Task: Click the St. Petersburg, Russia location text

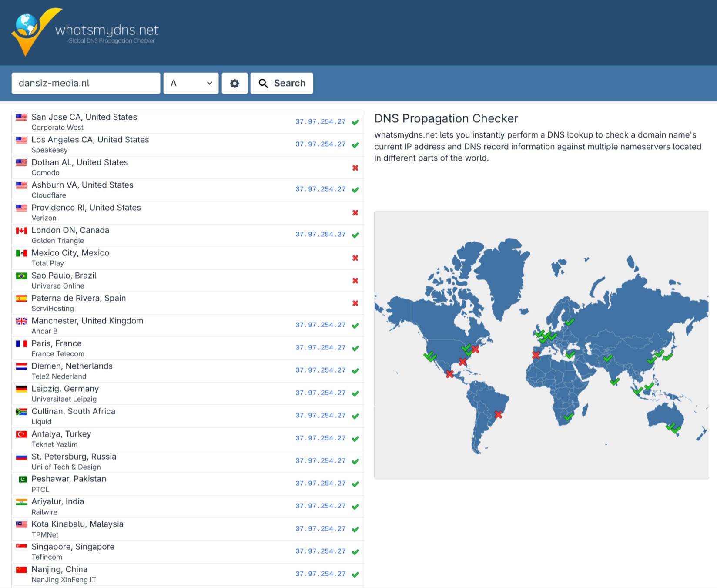Action: pos(74,457)
